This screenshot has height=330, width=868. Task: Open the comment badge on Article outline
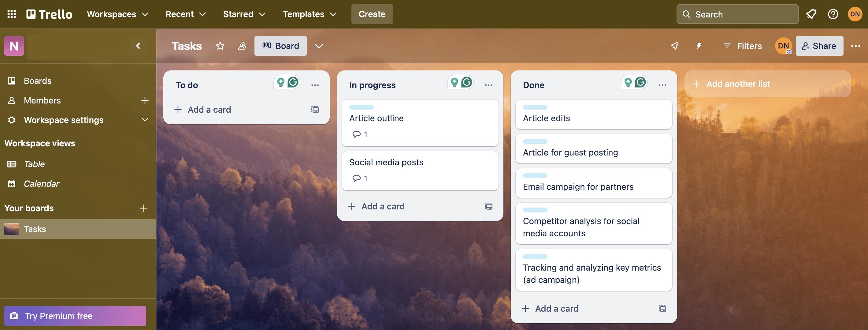coord(360,134)
